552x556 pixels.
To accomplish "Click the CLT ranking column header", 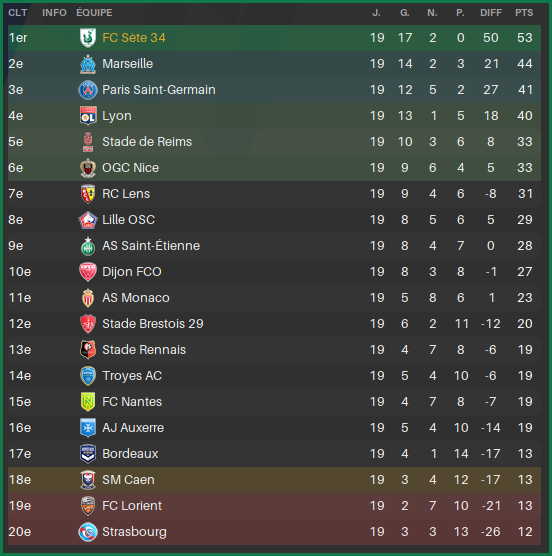I will (18, 13).
